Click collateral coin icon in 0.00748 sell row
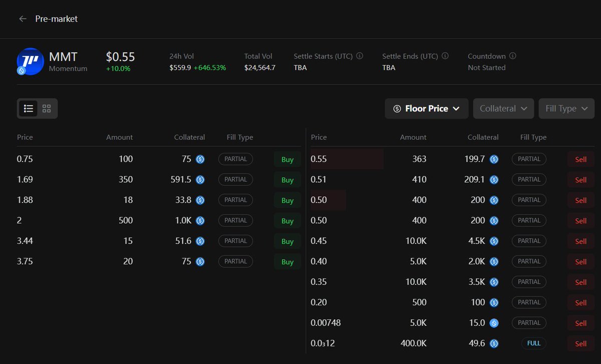The width and height of the screenshot is (601, 364). pos(494,323)
